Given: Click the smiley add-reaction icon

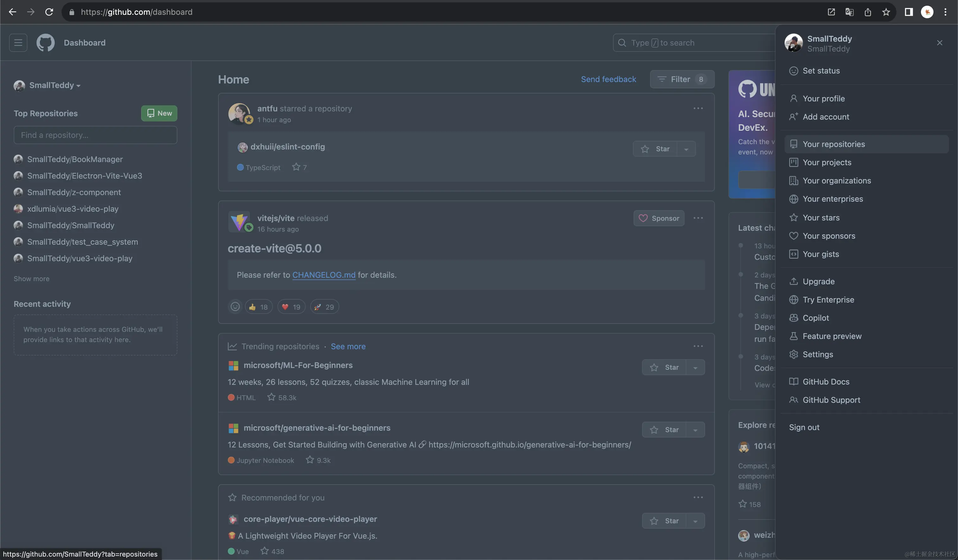Looking at the screenshot, I should coord(235,307).
